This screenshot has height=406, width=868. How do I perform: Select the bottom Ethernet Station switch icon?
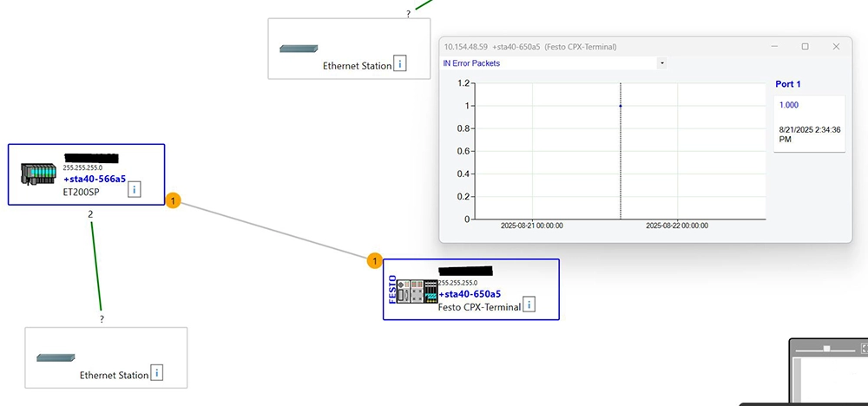(x=56, y=357)
